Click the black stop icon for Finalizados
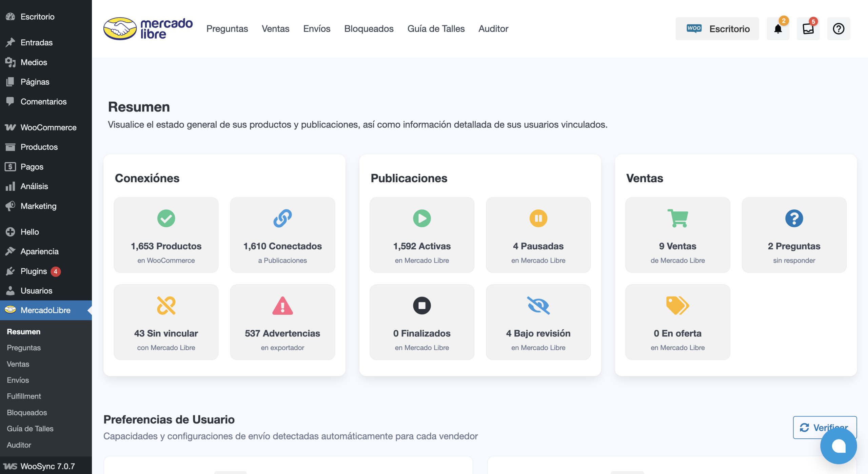 pos(422,306)
